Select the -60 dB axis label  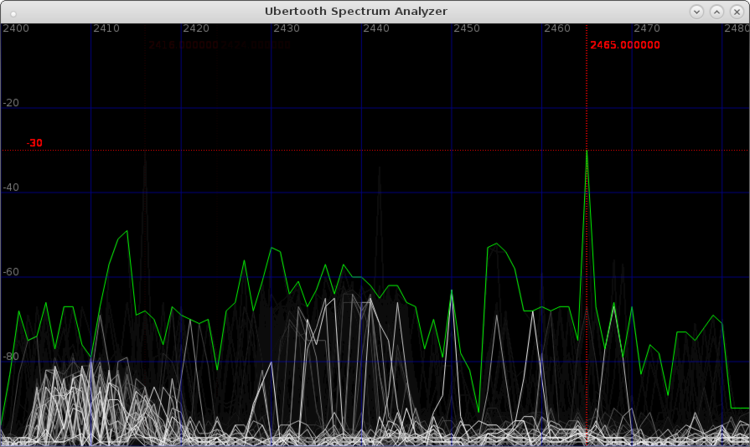[x=11, y=272]
